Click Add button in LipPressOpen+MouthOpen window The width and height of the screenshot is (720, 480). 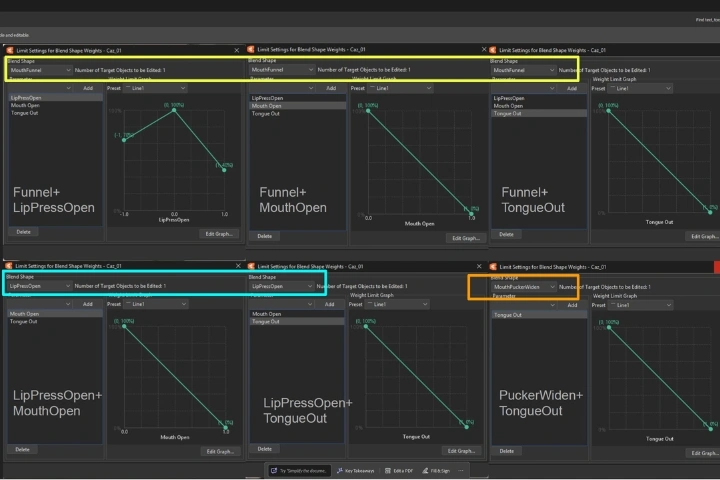[88, 304]
